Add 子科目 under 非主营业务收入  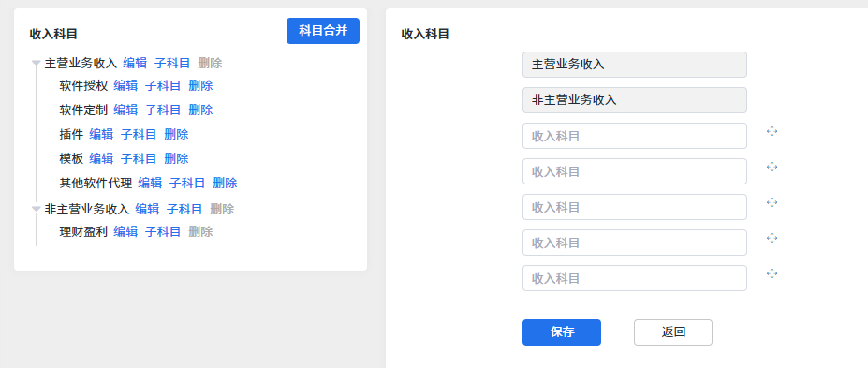[x=184, y=209]
